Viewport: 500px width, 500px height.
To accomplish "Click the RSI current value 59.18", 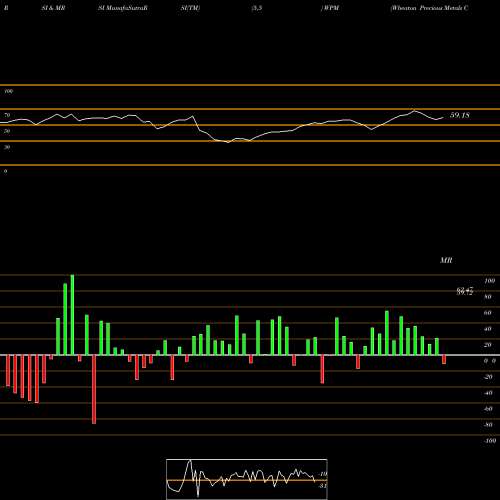I will pos(460,115).
